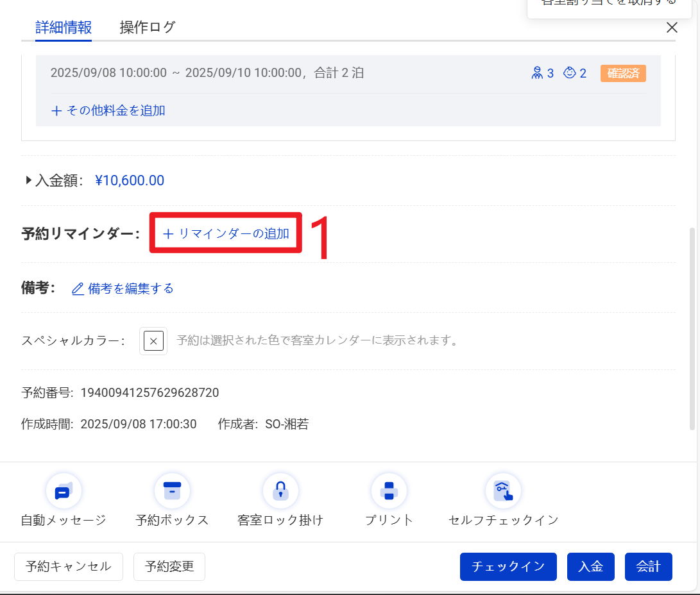Click the 客室ロック掛け padlock icon

click(x=280, y=492)
